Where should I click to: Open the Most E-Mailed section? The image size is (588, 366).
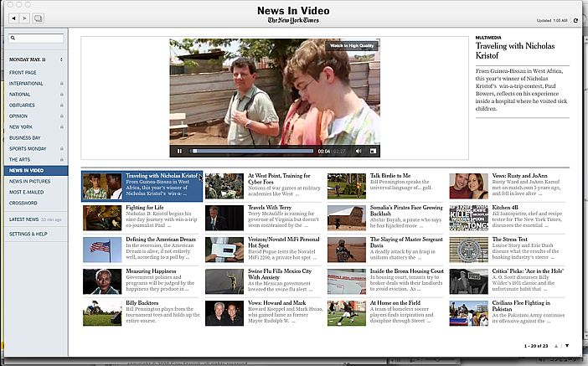pyautogui.click(x=27, y=192)
